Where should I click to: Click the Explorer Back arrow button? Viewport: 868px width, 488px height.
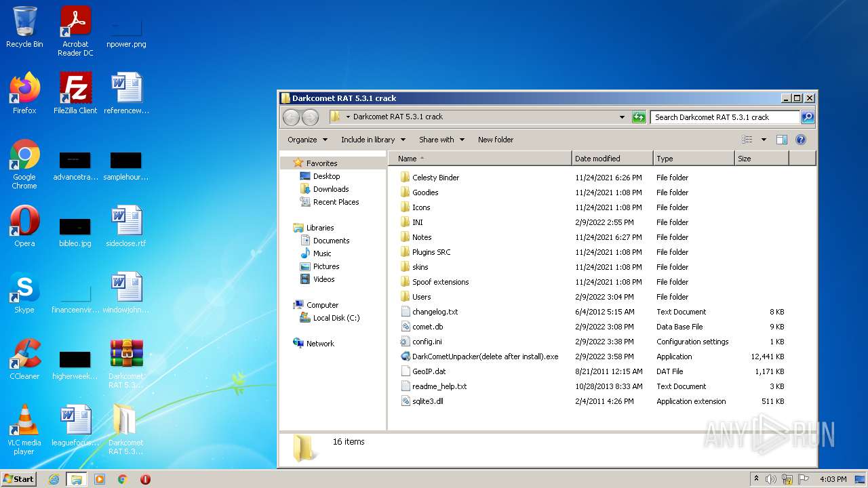click(x=291, y=117)
